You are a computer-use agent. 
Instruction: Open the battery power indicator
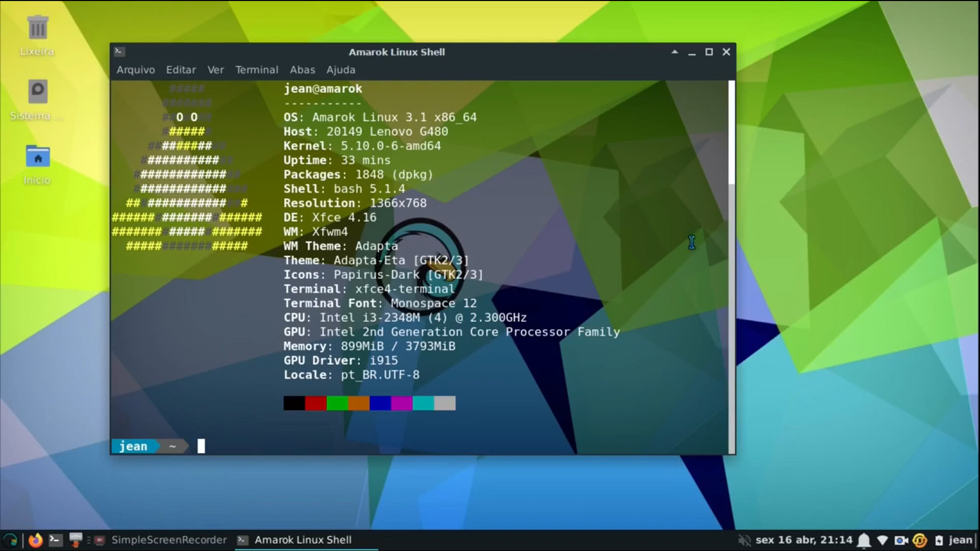[939, 540]
